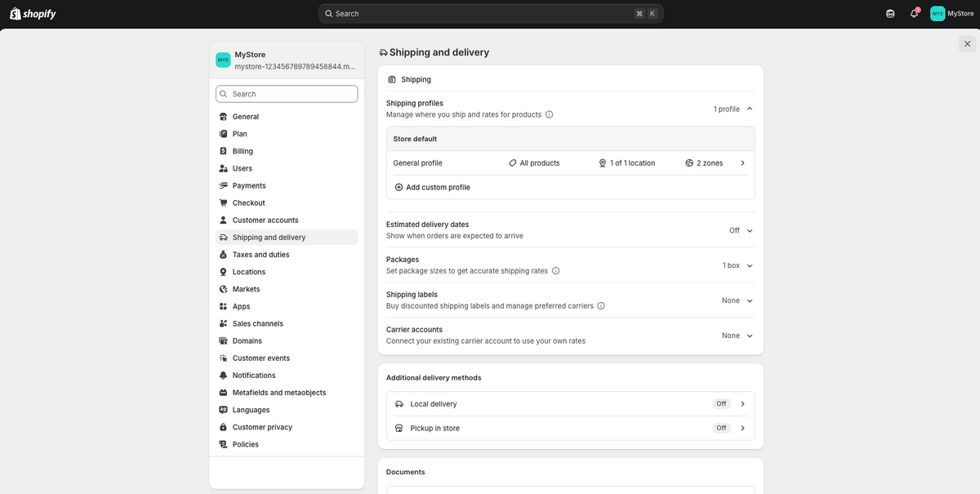This screenshot has width=980, height=494.
Task: Open the notifications bell
Action: pos(915,13)
